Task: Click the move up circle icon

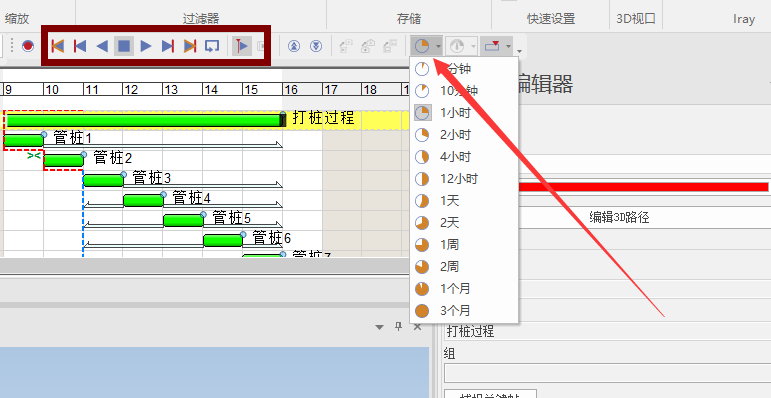Action: click(x=294, y=46)
